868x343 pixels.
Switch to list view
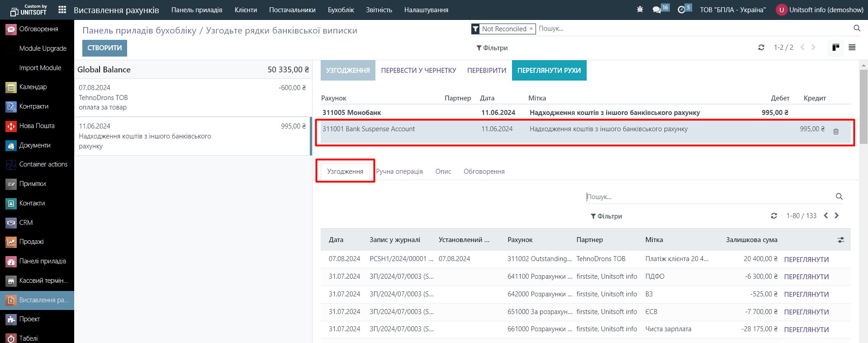coord(852,48)
